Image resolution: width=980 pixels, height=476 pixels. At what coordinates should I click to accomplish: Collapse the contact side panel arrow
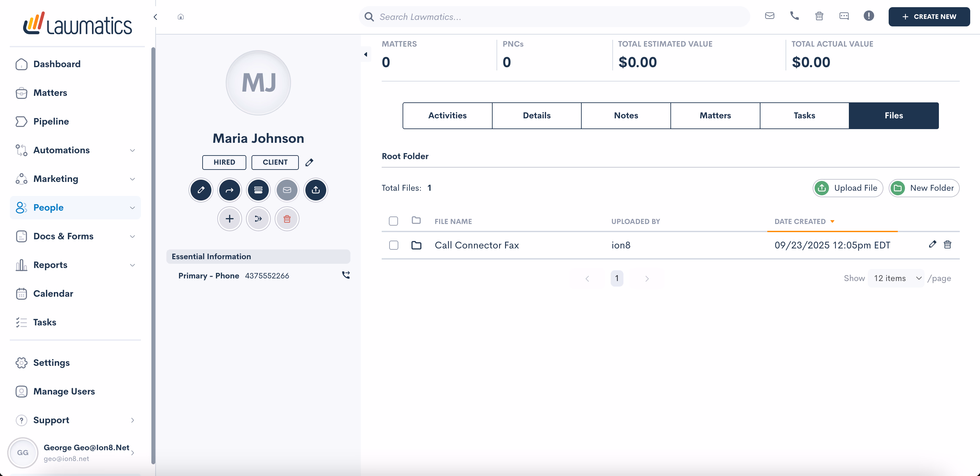coord(366,54)
